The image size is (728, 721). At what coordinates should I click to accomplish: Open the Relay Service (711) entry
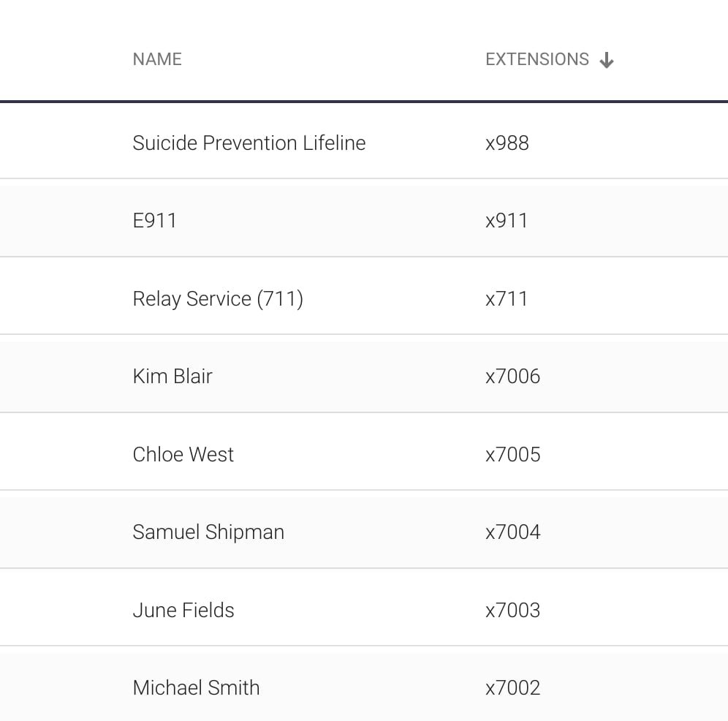point(218,299)
